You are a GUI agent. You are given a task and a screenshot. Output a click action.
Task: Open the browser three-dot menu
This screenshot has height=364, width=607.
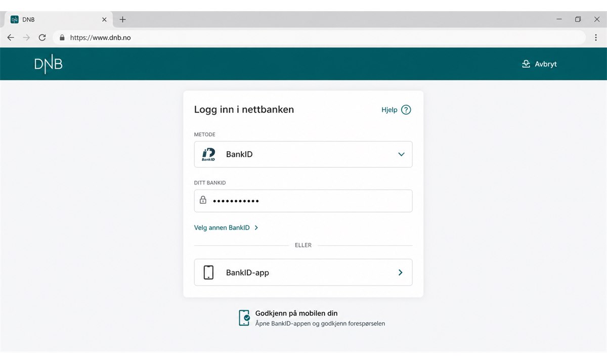[x=596, y=37]
